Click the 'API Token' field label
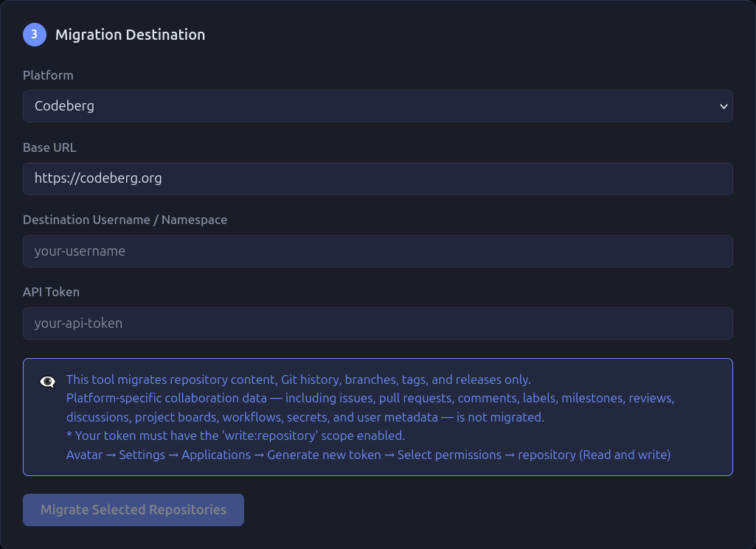 (51, 292)
